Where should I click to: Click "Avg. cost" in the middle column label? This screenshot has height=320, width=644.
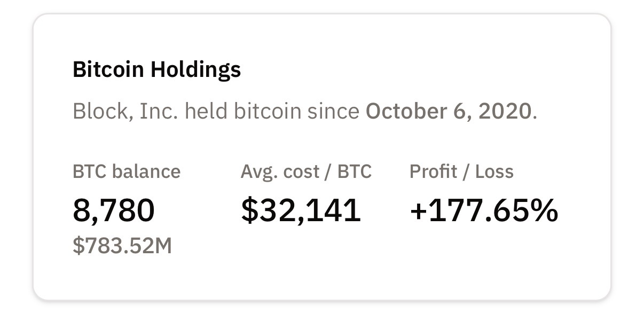(281, 171)
